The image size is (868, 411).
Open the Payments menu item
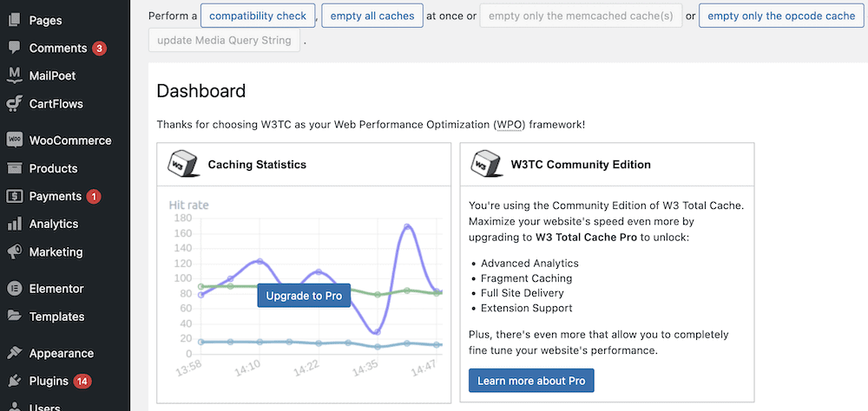[x=56, y=196]
